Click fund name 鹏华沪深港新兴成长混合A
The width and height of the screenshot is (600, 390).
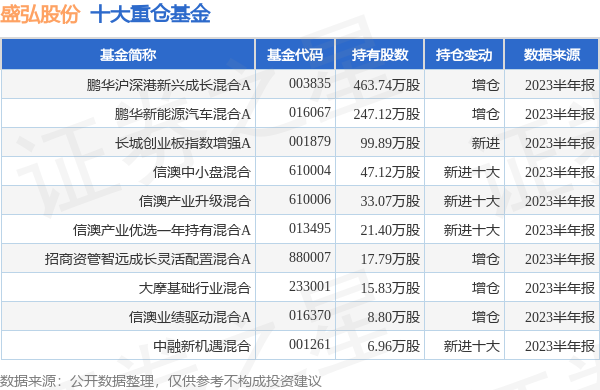click(x=168, y=85)
